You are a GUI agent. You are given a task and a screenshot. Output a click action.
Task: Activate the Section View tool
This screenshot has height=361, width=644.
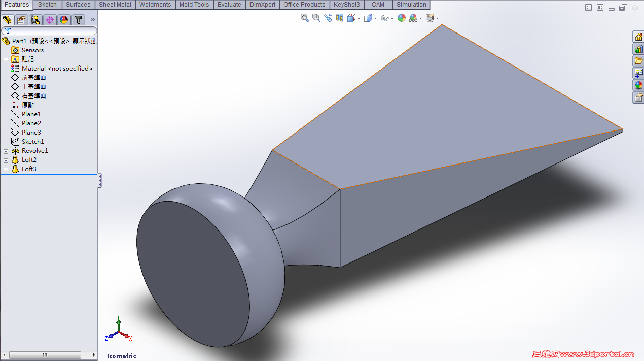340,18
